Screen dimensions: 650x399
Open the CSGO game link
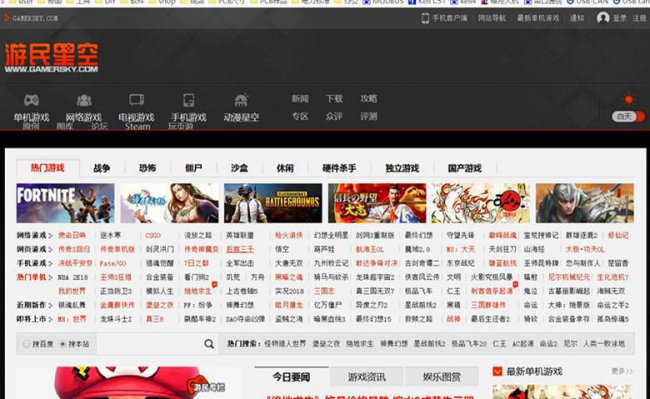(x=153, y=235)
